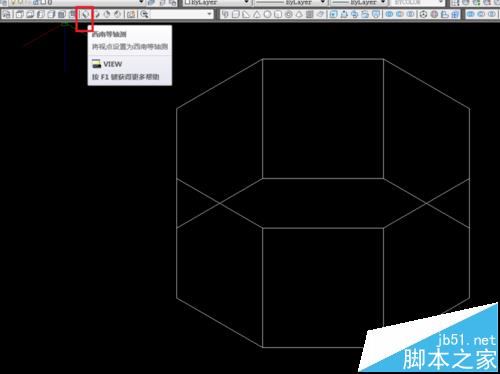Select the Extrude tool
The width and height of the screenshot is (500, 374).
point(333,14)
